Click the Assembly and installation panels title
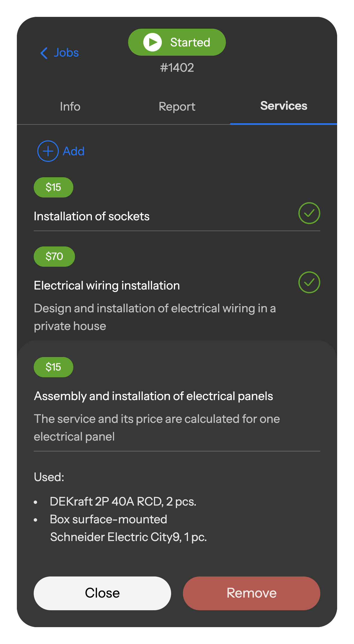 (153, 396)
